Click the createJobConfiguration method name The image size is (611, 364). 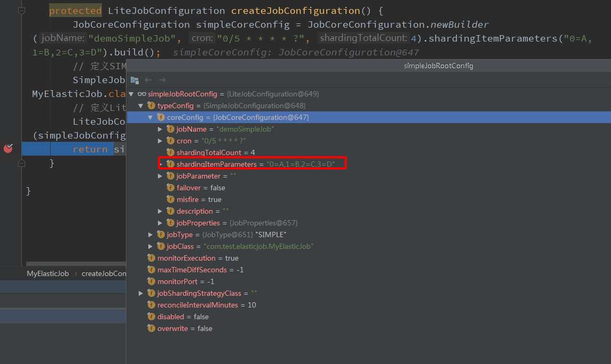coord(296,11)
